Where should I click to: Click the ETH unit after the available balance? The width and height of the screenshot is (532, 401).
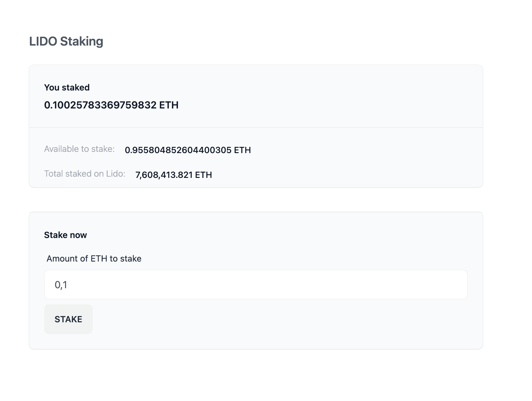pyautogui.click(x=242, y=150)
